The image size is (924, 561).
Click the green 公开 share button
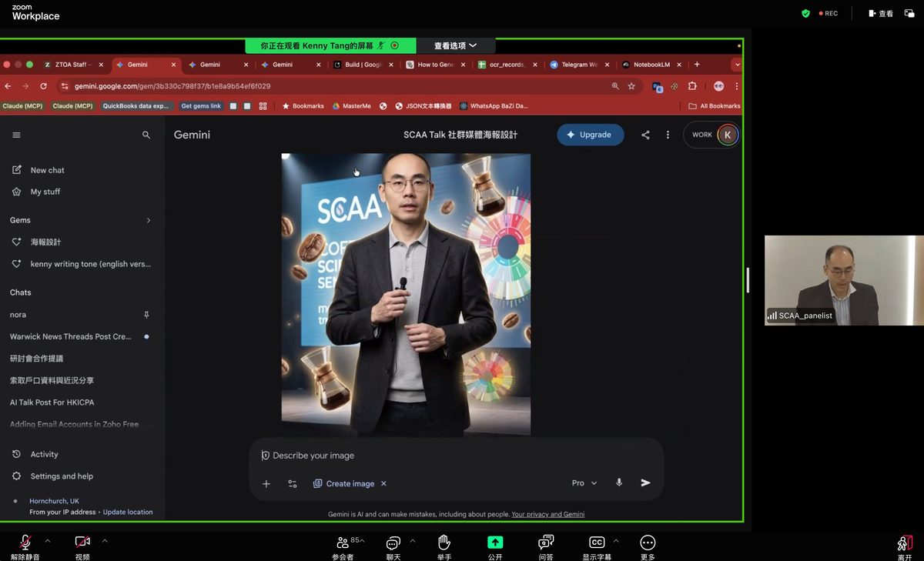(495, 547)
